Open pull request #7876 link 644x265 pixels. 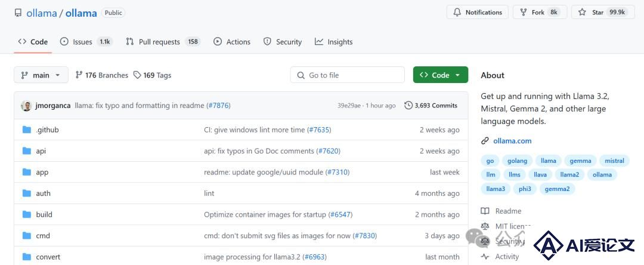218,106
